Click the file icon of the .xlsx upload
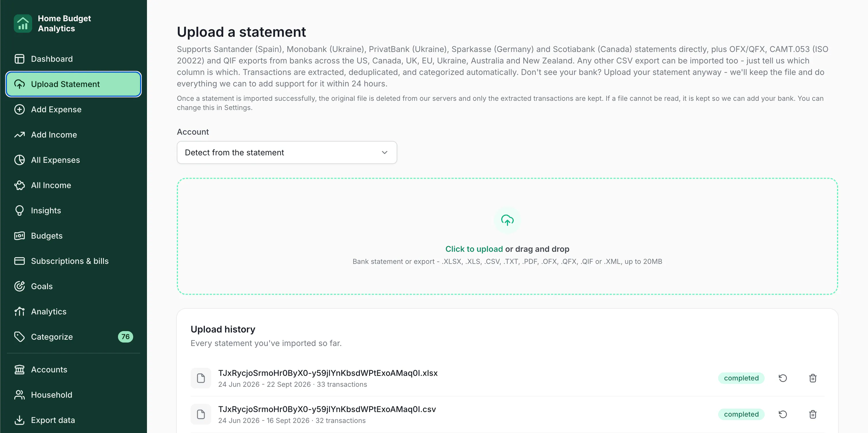The width and height of the screenshot is (868, 433). [x=201, y=378]
